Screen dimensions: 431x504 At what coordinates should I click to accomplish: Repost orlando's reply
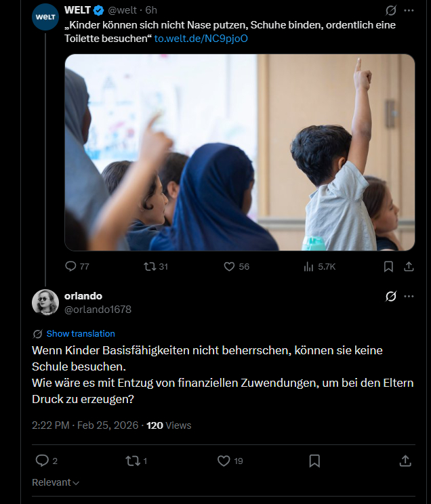tap(133, 461)
